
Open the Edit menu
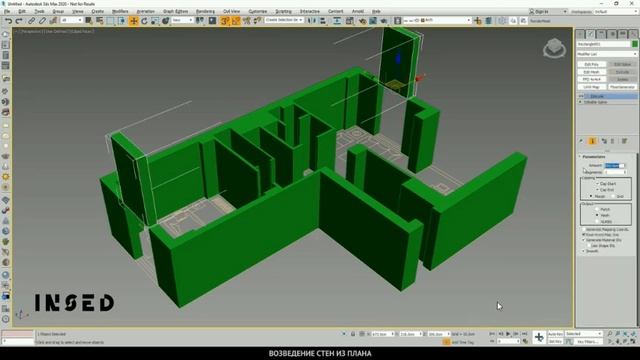pyautogui.click(x=22, y=11)
